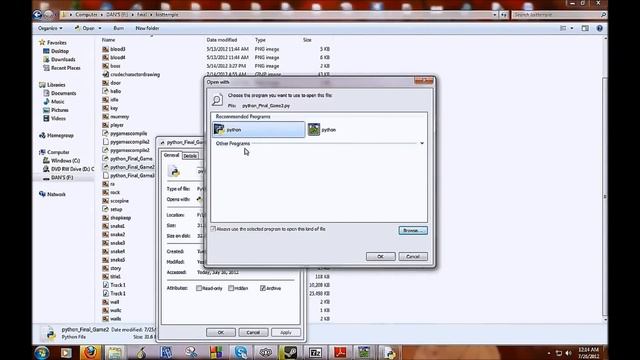The width and height of the screenshot is (640, 360).
Task: Select DAN'S (F:) drive in sidebar
Action: click(62, 178)
